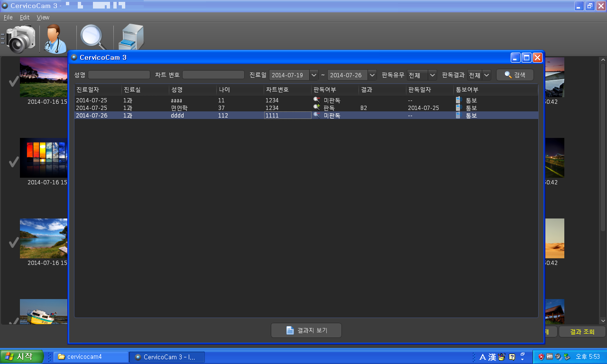Screen dimensions: 607x364
Task: Select the row with name aaaa
Action: tap(306, 100)
